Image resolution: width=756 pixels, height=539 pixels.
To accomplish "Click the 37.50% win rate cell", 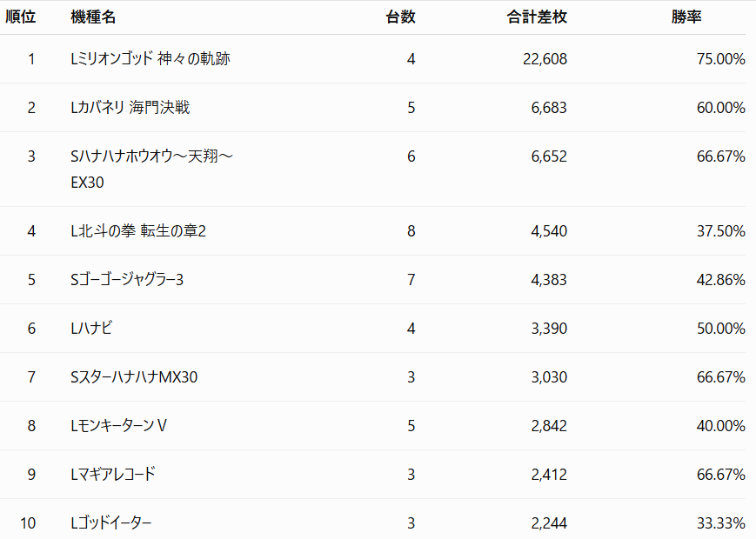I will tap(721, 231).
